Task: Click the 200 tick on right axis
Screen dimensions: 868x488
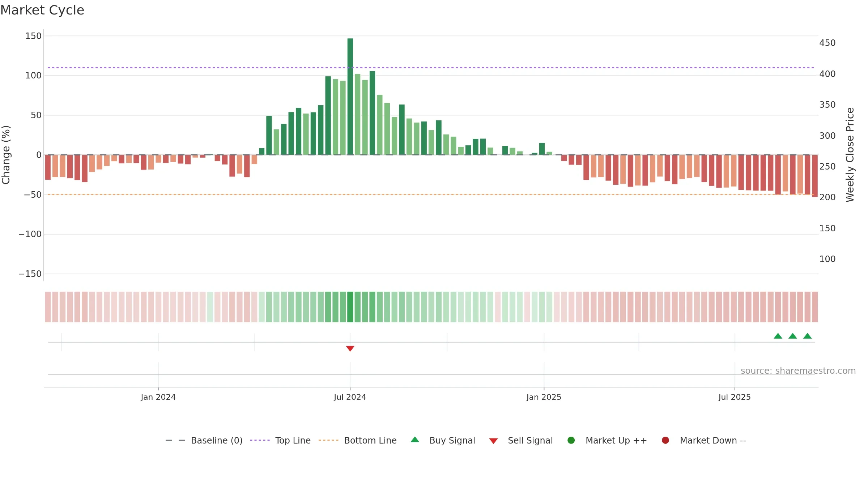Action: (x=827, y=197)
